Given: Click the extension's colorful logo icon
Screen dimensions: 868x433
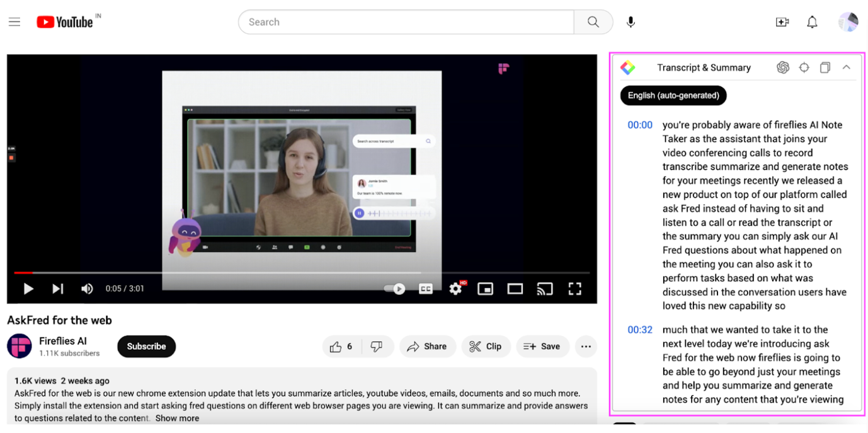Looking at the screenshot, I should [628, 67].
